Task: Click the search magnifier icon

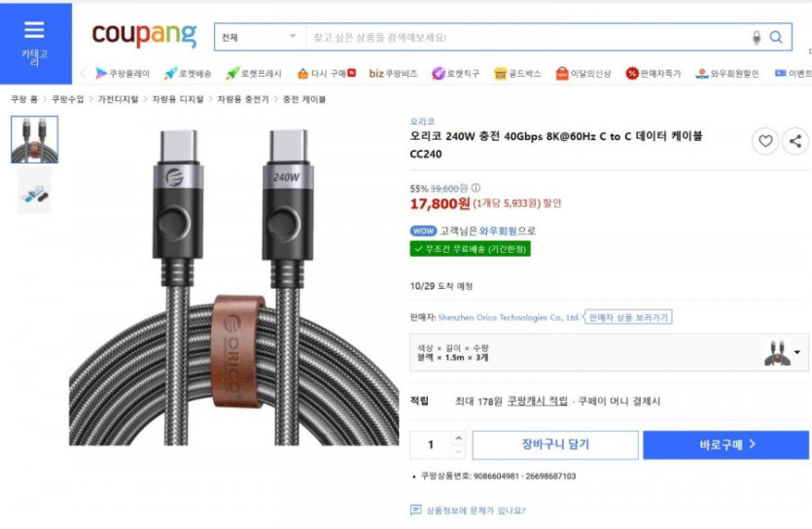Action: [776, 38]
